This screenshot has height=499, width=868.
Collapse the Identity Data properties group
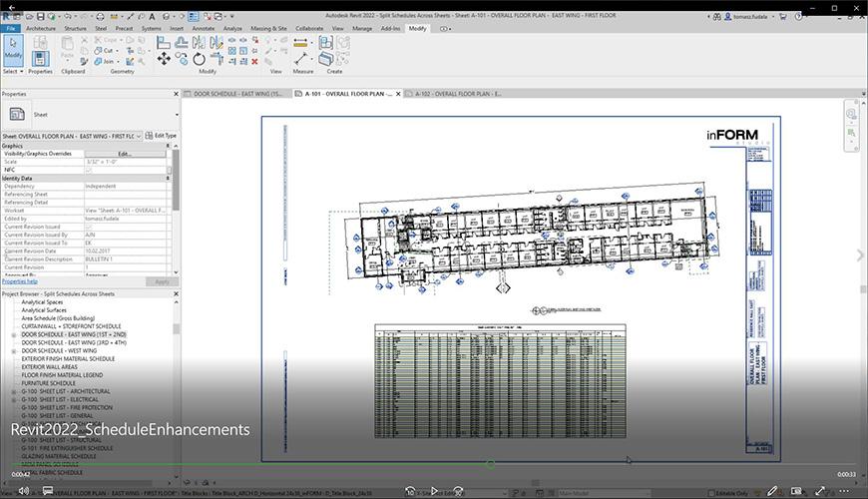click(168, 179)
